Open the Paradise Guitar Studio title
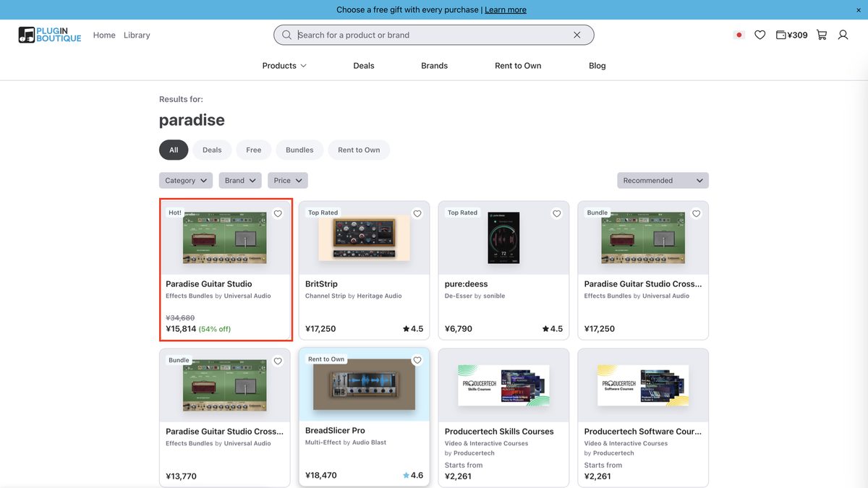868x488 pixels. (x=209, y=284)
